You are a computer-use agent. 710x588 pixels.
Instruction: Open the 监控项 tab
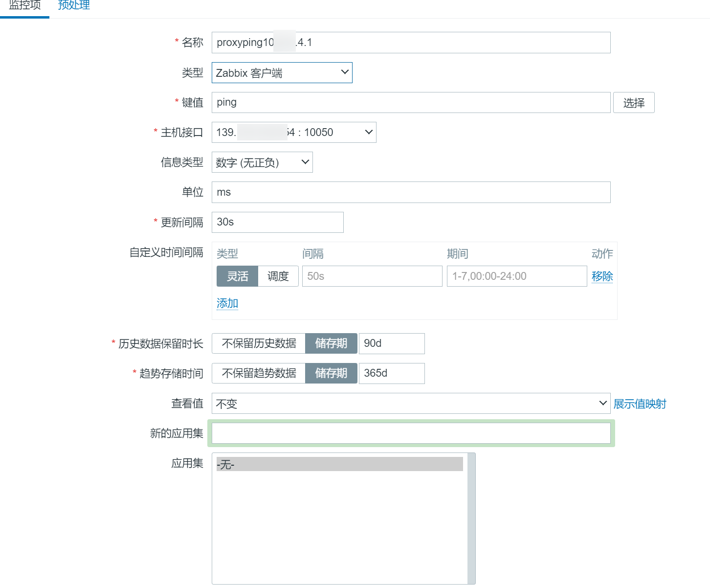coord(24,6)
